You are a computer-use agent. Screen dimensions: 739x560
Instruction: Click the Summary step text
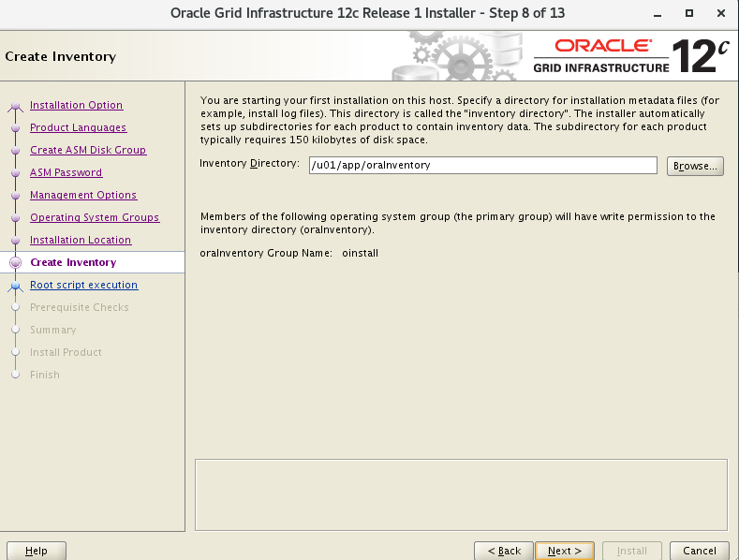click(x=52, y=330)
